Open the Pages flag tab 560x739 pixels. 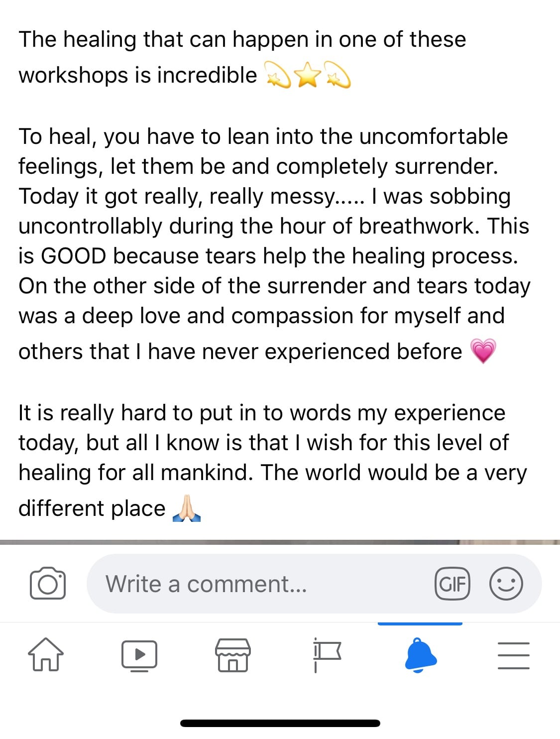(327, 655)
